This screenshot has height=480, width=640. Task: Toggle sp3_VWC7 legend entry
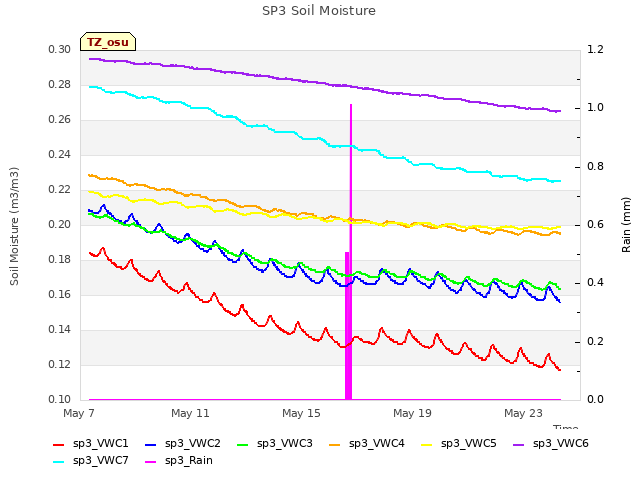pyautogui.click(x=91, y=460)
